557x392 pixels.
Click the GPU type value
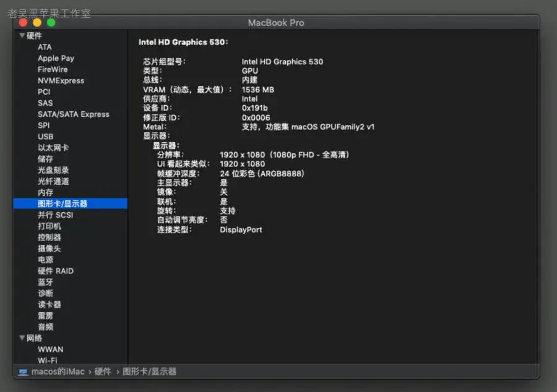[250, 70]
